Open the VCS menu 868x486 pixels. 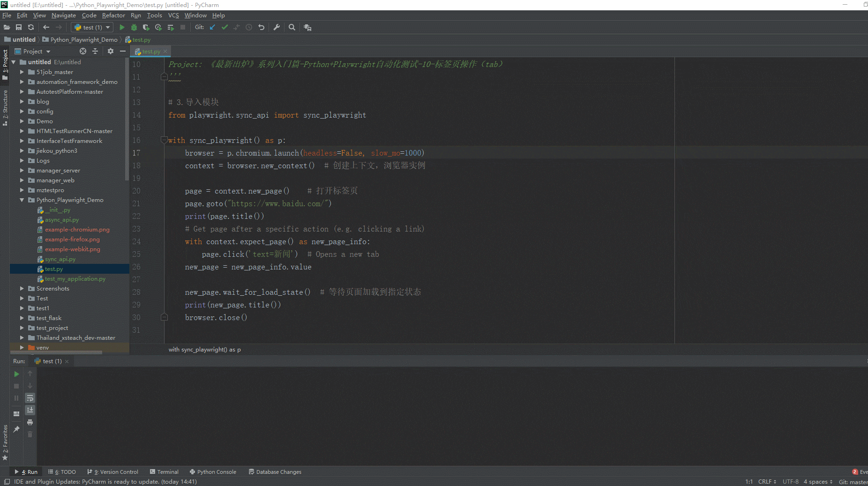coord(173,15)
